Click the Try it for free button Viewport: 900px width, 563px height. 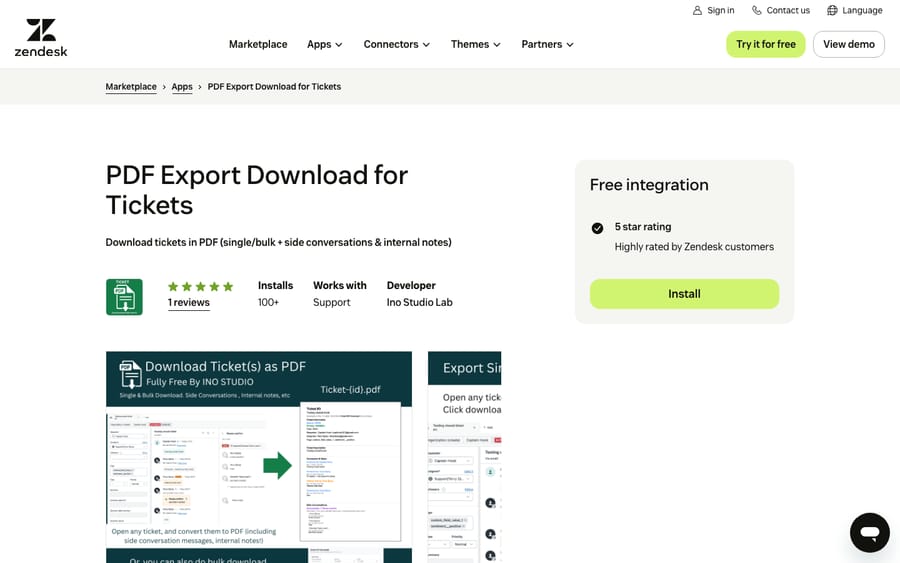pyautogui.click(x=766, y=44)
